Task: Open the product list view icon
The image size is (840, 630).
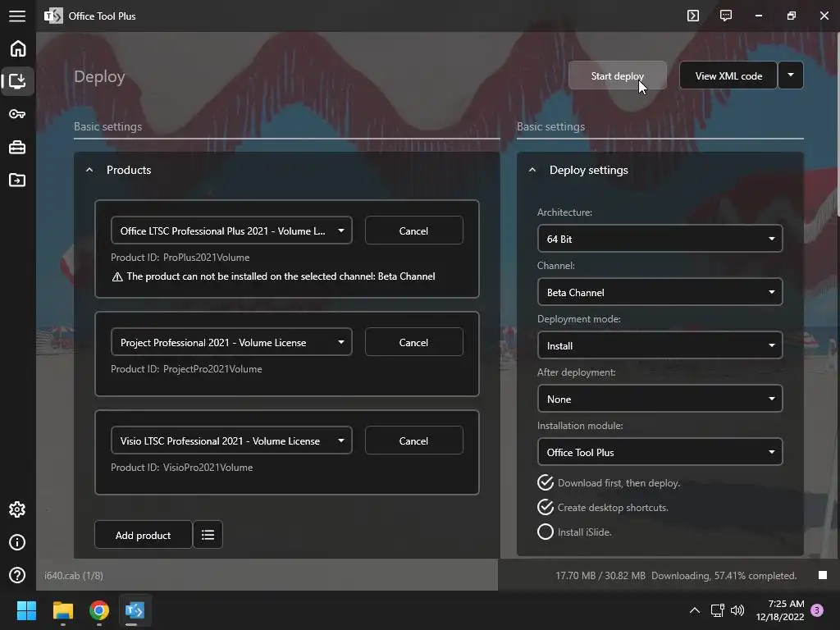Action: tap(208, 535)
